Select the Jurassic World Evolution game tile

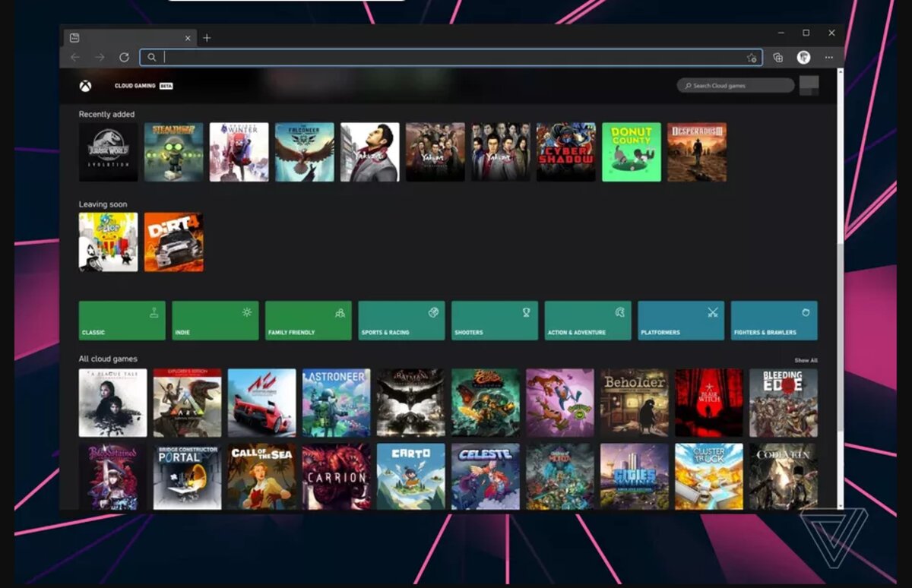click(x=109, y=152)
